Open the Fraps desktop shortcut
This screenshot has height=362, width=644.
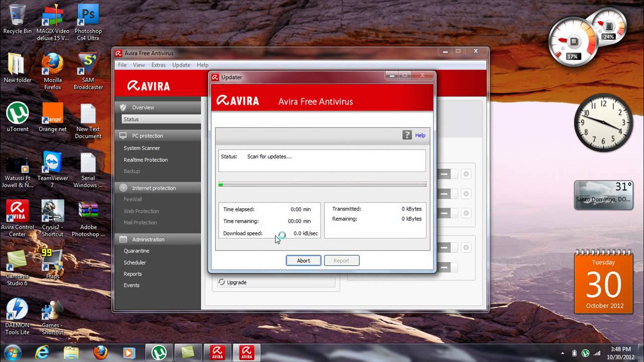(x=52, y=264)
